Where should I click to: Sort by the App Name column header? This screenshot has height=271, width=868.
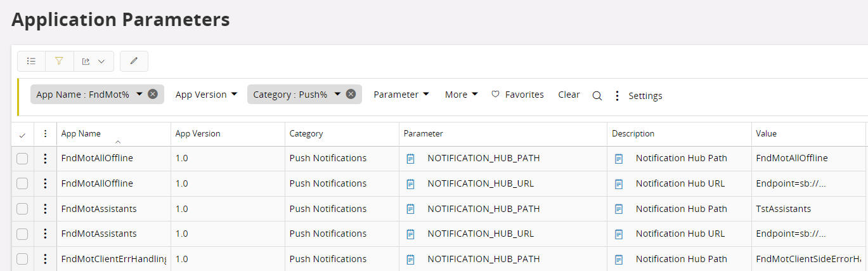pos(81,133)
